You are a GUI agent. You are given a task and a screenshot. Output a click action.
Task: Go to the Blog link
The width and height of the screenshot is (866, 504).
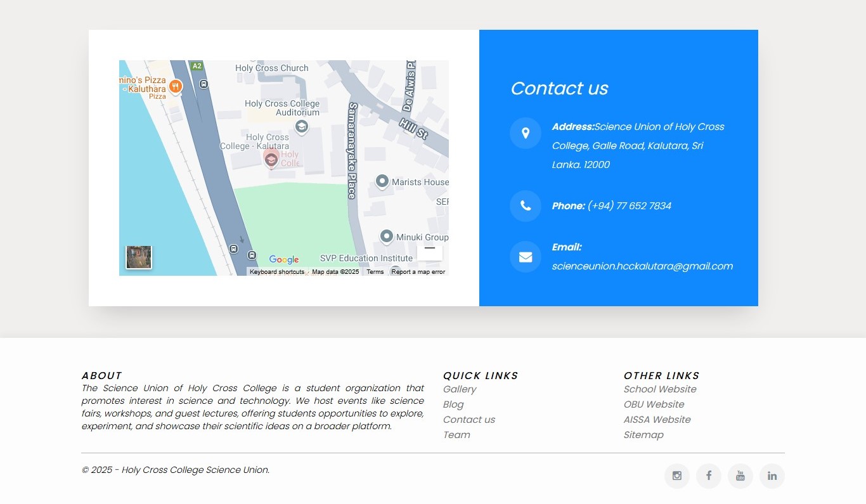pos(453,404)
